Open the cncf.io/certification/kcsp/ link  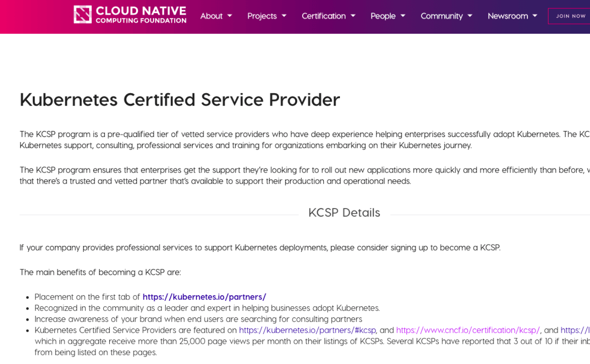point(468,330)
